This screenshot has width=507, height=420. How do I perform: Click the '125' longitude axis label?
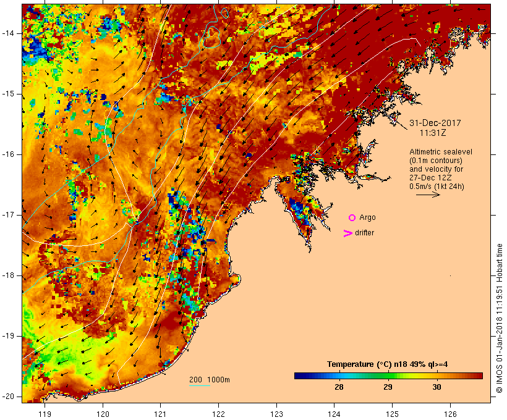click(x=392, y=414)
